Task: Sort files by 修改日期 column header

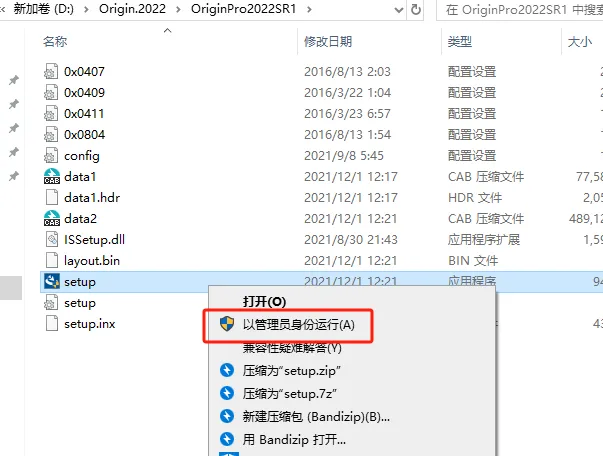Action: pos(328,41)
